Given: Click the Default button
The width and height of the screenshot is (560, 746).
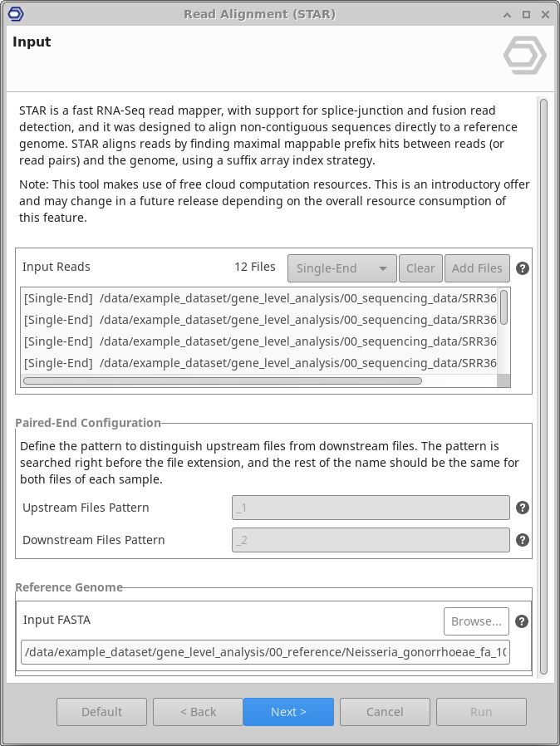Looking at the screenshot, I should [x=101, y=712].
